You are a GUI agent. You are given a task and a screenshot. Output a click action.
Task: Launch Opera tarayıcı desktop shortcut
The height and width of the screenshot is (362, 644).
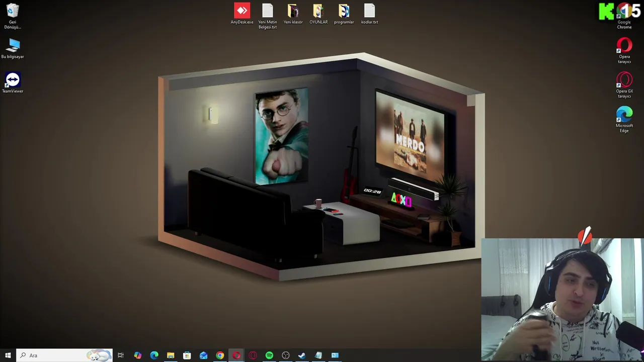(624, 51)
